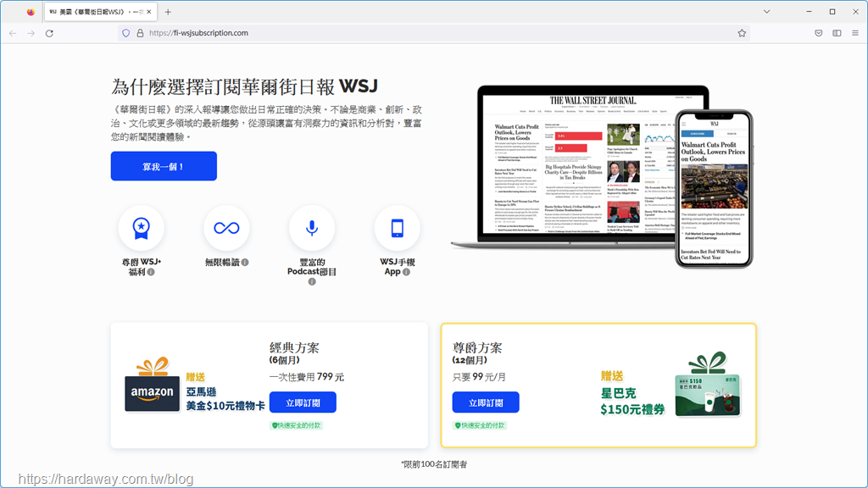
Task: Maximize the Firefox window
Action: (832, 12)
